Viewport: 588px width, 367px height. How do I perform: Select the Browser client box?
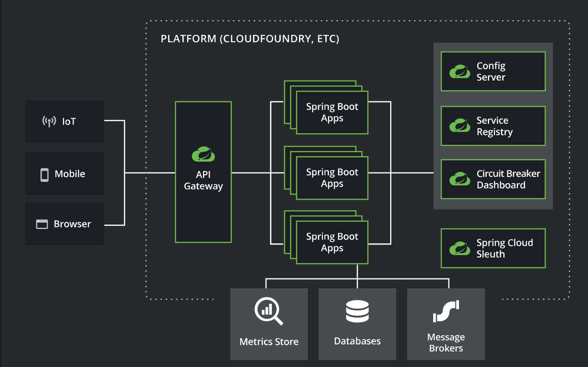click(64, 224)
